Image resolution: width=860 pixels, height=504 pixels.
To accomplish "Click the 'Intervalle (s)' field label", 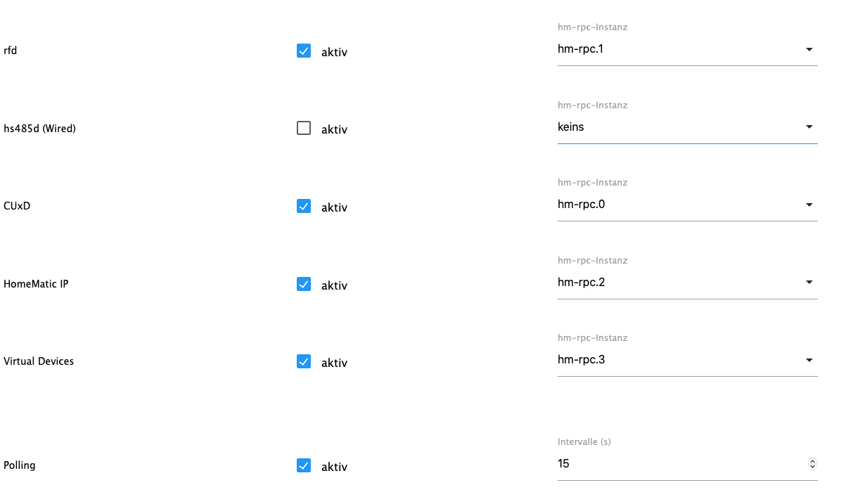I will 584,442.
